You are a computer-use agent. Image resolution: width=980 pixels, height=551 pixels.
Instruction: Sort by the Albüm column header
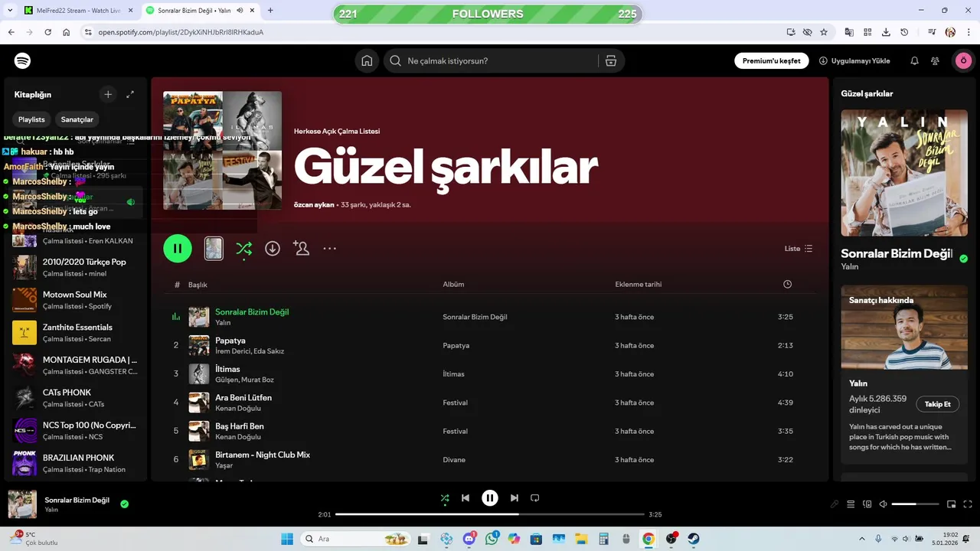point(453,285)
